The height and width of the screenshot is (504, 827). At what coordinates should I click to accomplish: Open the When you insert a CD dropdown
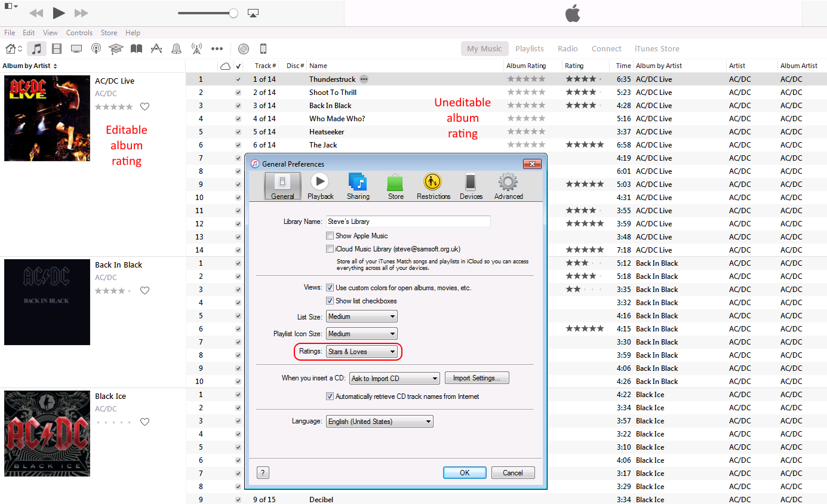click(x=395, y=379)
